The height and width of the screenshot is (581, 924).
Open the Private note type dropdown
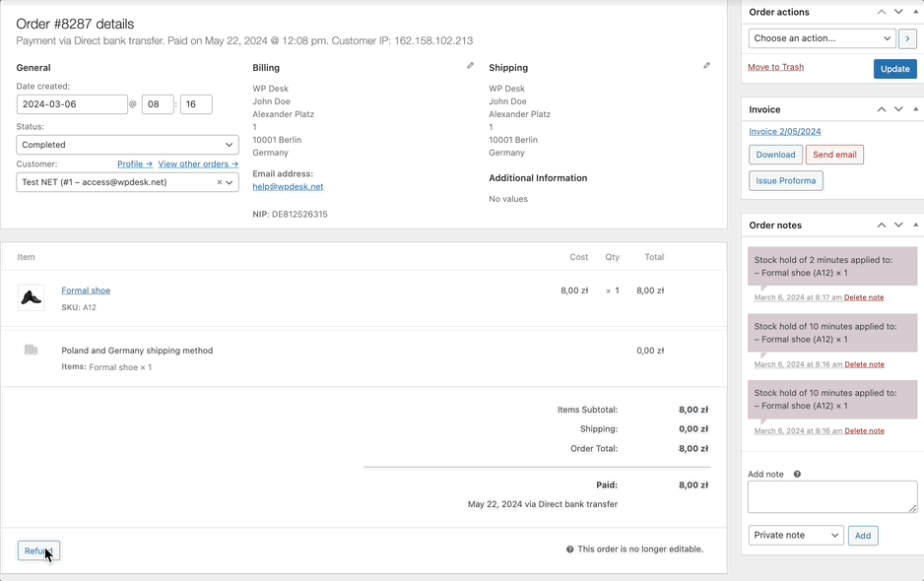(796, 535)
